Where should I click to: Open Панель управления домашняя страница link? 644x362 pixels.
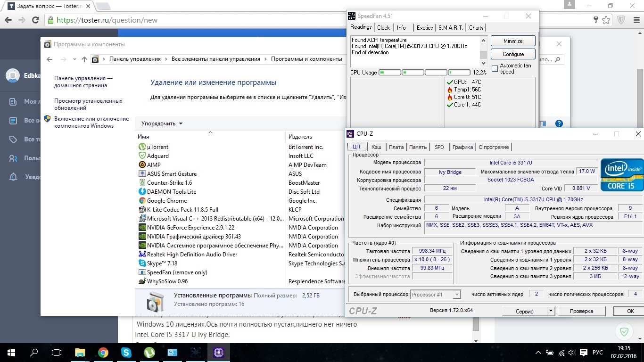pyautogui.click(x=83, y=82)
